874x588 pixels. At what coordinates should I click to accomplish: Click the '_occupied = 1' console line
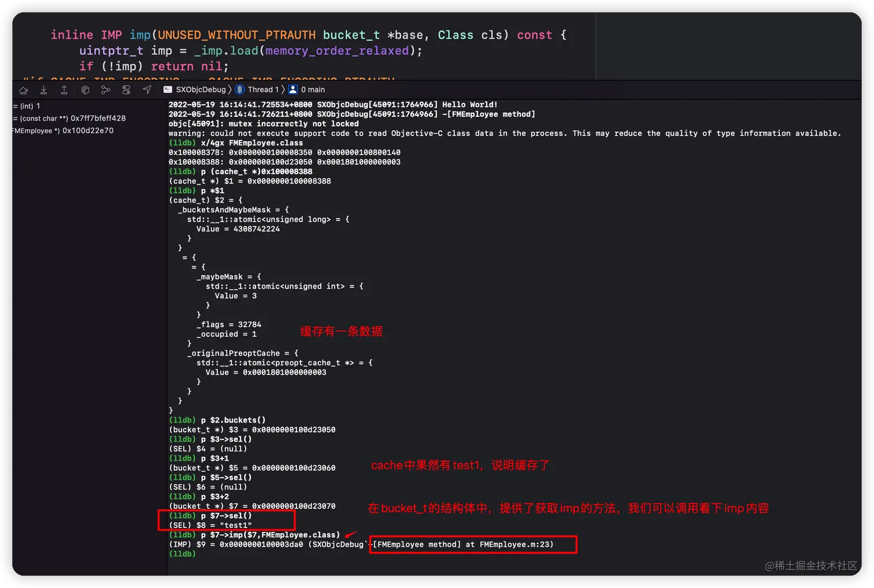[227, 334]
